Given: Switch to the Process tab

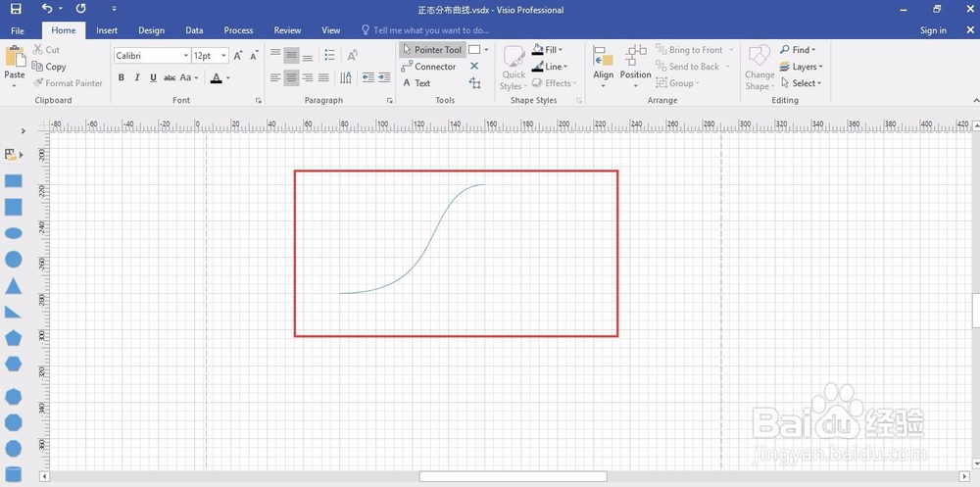Looking at the screenshot, I should 238,30.
